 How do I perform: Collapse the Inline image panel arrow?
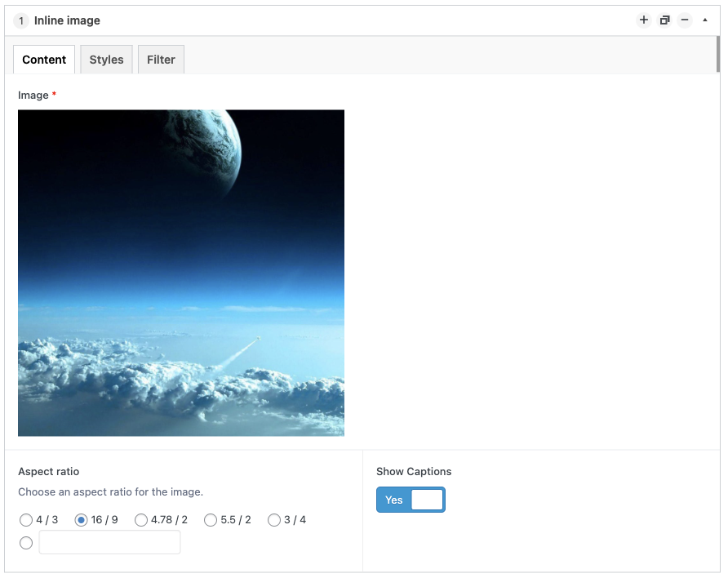[x=705, y=20]
